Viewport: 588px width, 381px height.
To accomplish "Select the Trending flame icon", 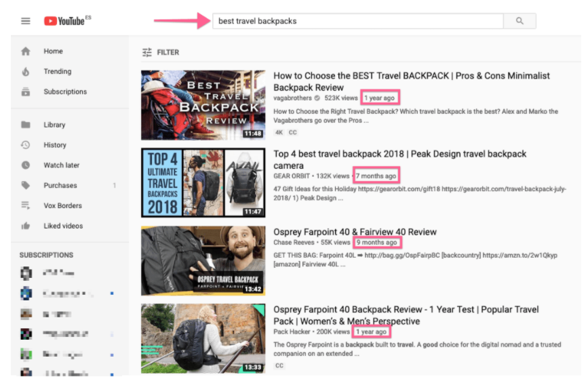I will click(x=26, y=71).
